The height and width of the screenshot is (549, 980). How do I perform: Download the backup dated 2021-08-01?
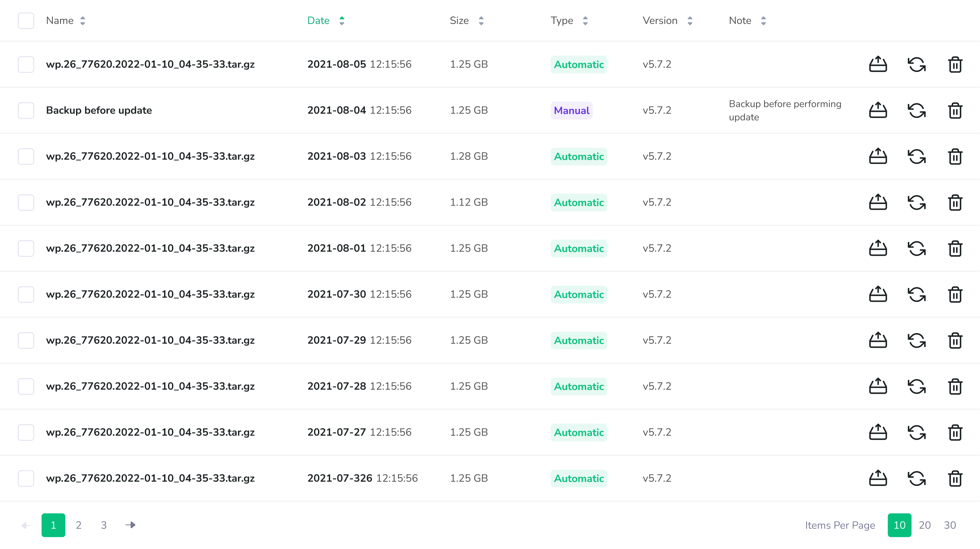[x=878, y=248]
